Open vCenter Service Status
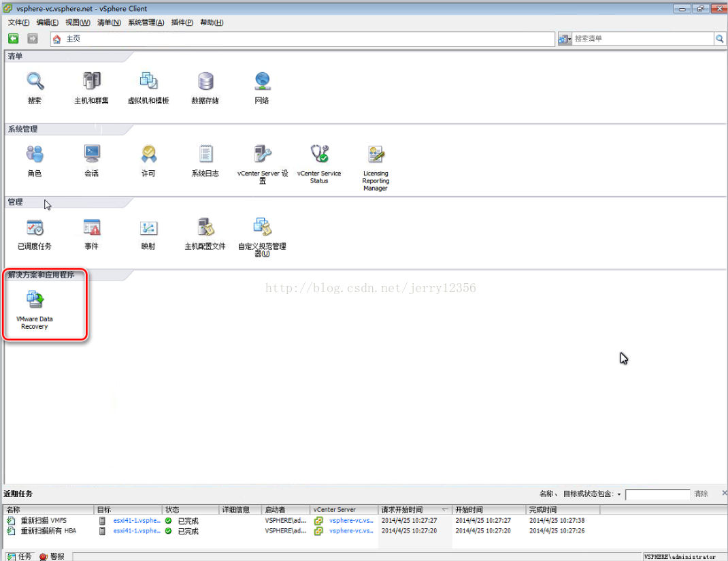The height and width of the screenshot is (561, 728). pos(319,154)
